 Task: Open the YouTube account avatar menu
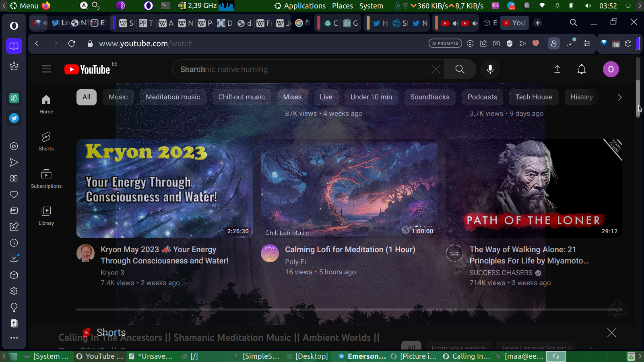coord(611,69)
